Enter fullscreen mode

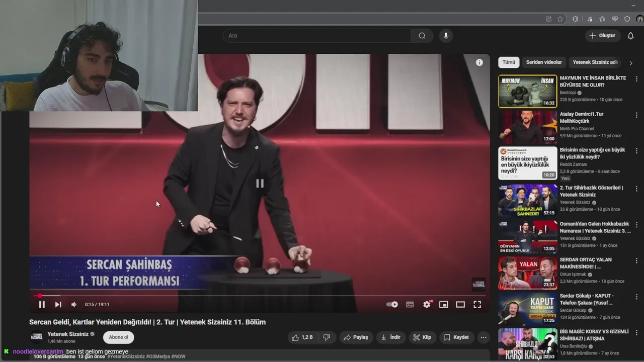point(477,304)
